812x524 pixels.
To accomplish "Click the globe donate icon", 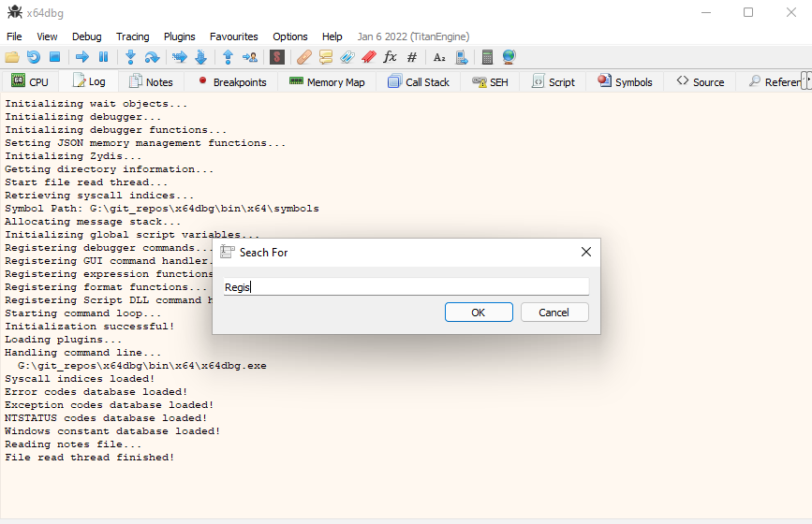I will click(509, 57).
